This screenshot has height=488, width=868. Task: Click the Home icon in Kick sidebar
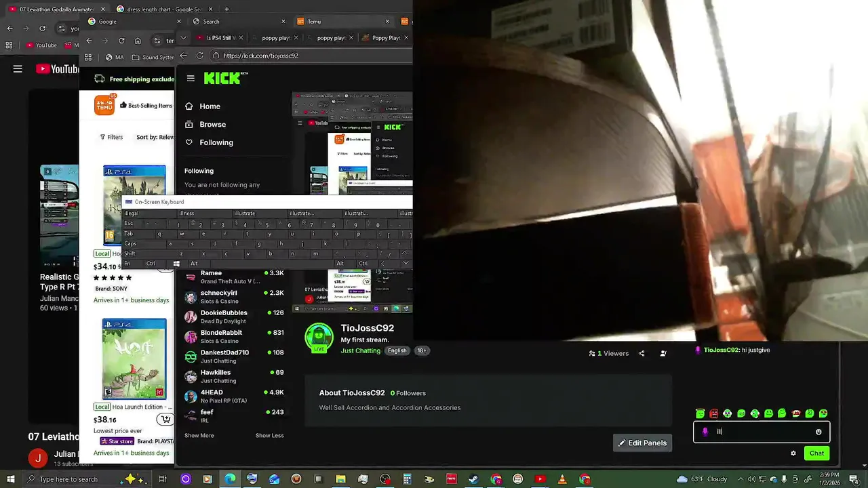point(189,106)
